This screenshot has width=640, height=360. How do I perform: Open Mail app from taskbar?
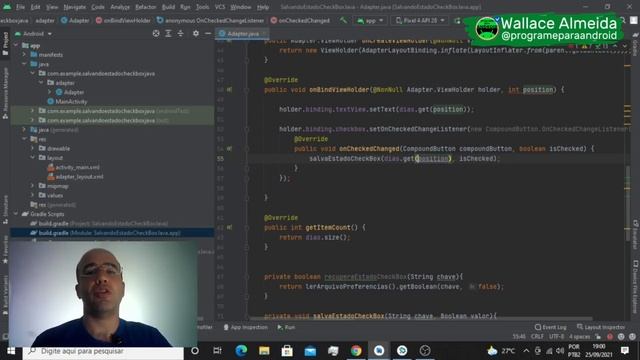pos(310,351)
